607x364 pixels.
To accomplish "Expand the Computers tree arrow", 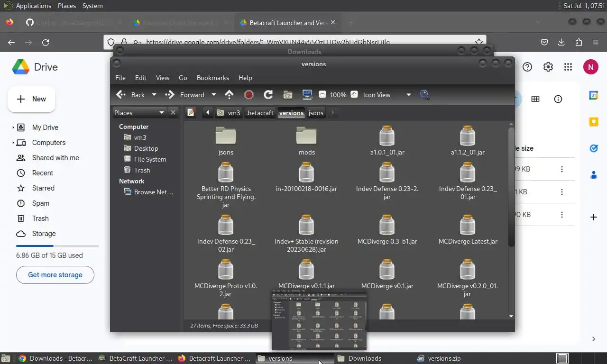I will tap(13, 143).
